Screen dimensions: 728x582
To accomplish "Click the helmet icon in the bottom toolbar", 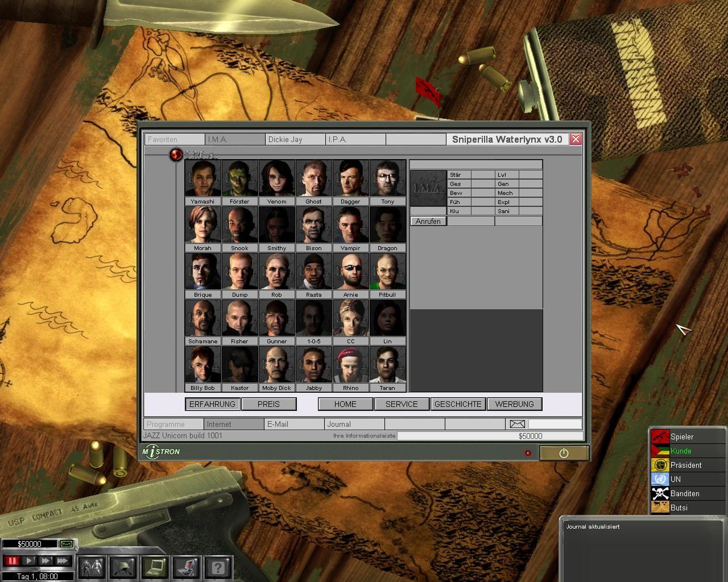I will [x=123, y=567].
